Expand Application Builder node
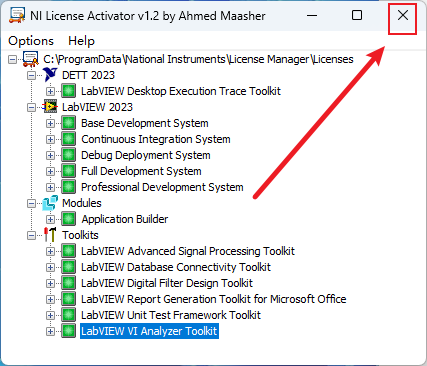Screen dimensions: 427x366 coord(50,219)
